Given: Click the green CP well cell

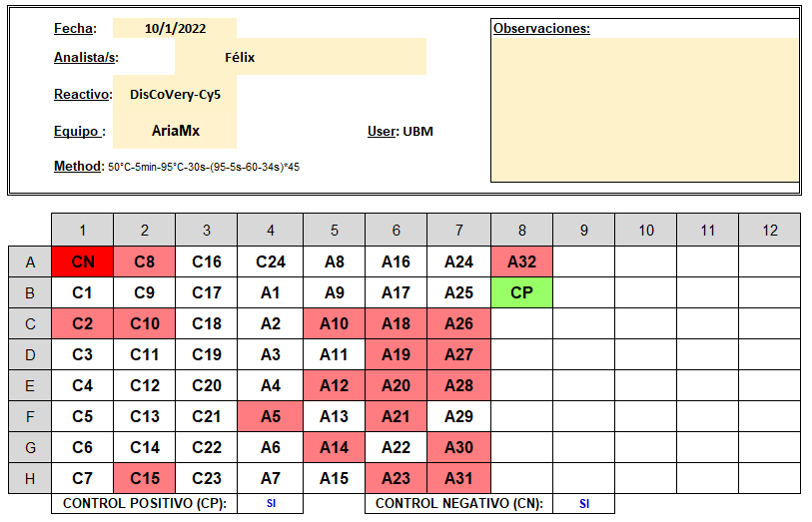Looking at the screenshot, I should pos(521,292).
